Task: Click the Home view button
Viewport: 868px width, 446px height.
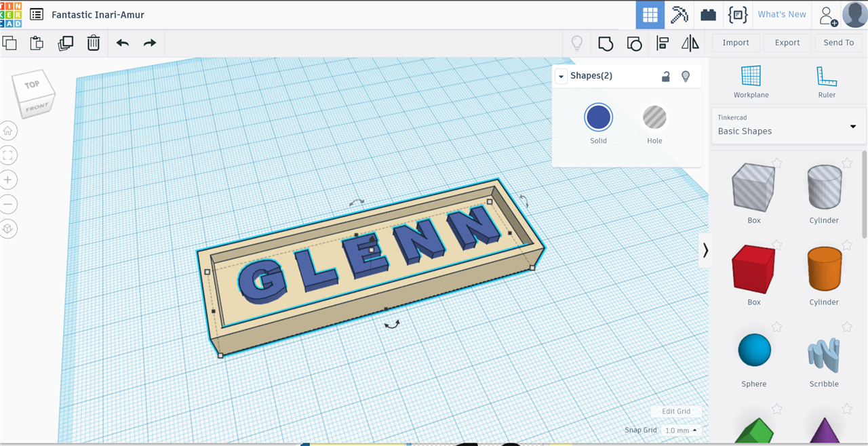Action: 8,131
